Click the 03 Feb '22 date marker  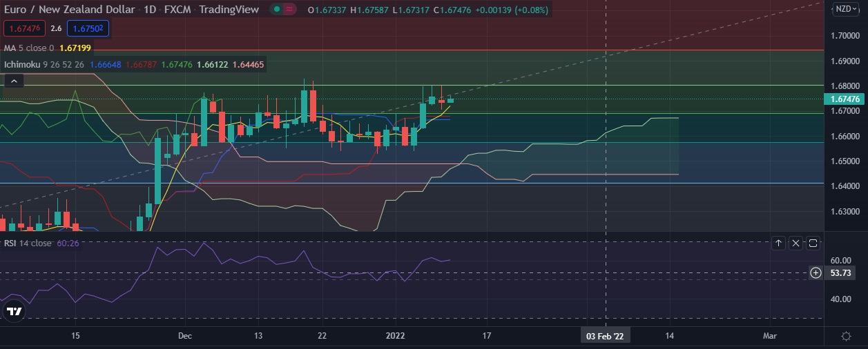605,336
